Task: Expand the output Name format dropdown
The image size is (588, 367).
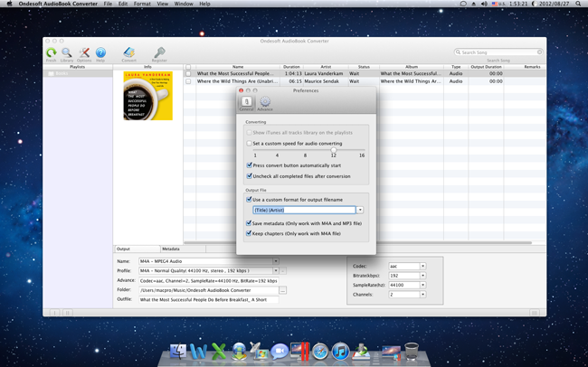Action: [x=276, y=261]
